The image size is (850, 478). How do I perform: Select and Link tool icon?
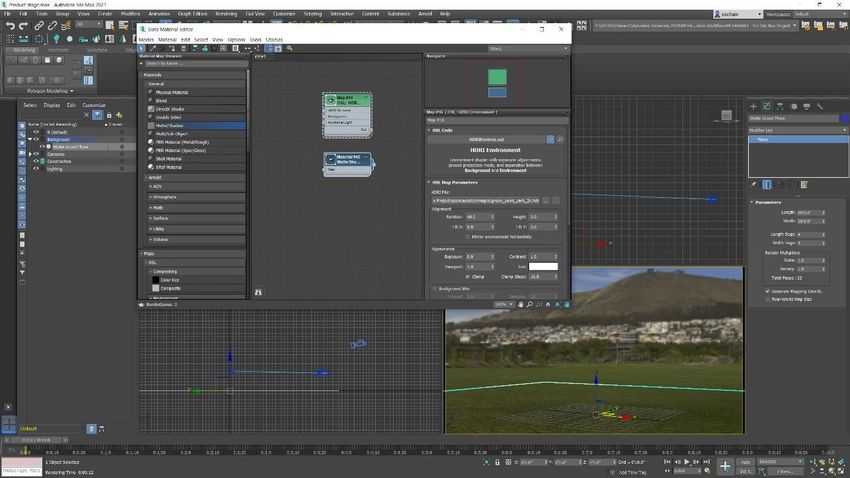click(x=39, y=25)
